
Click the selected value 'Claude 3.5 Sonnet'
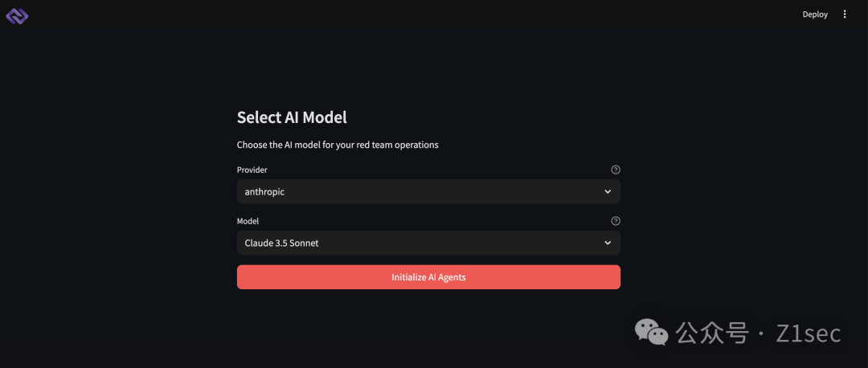pyautogui.click(x=282, y=243)
